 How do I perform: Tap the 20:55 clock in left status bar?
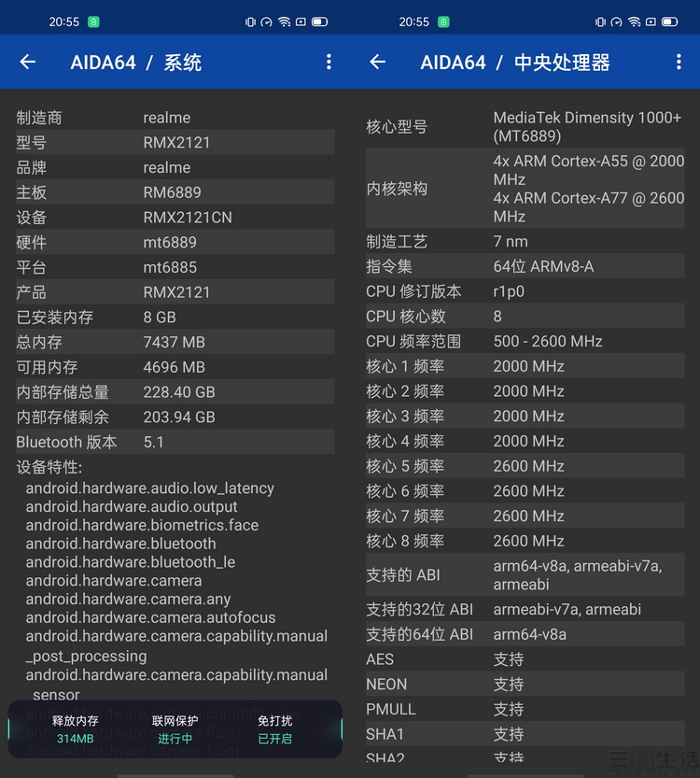pos(64,21)
